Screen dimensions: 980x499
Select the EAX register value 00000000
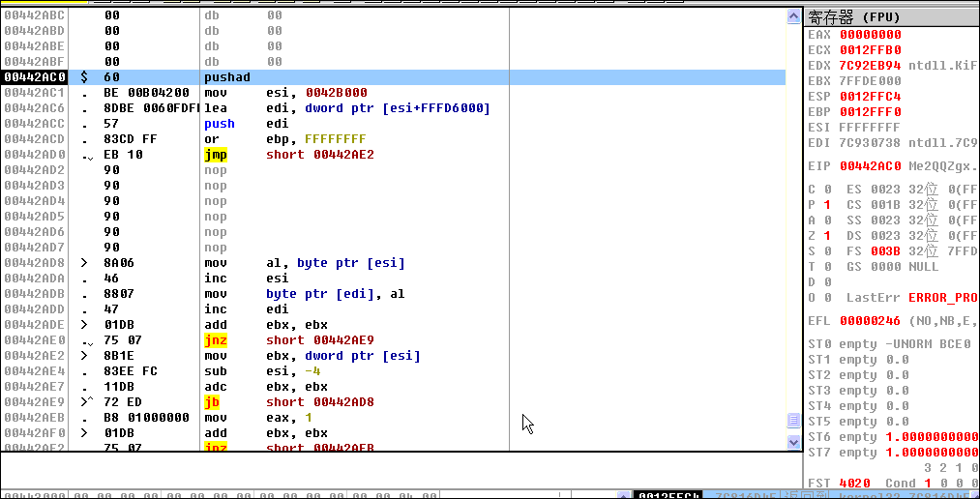coord(870,35)
